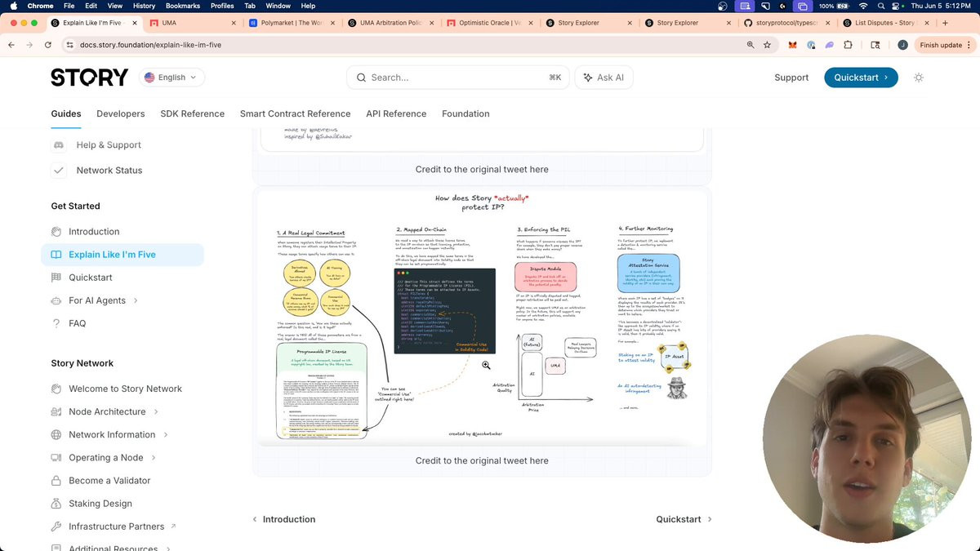The height and width of the screenshot is (551, 980).
Task: Click the Chrome profile avatar J
Action: 902,45
